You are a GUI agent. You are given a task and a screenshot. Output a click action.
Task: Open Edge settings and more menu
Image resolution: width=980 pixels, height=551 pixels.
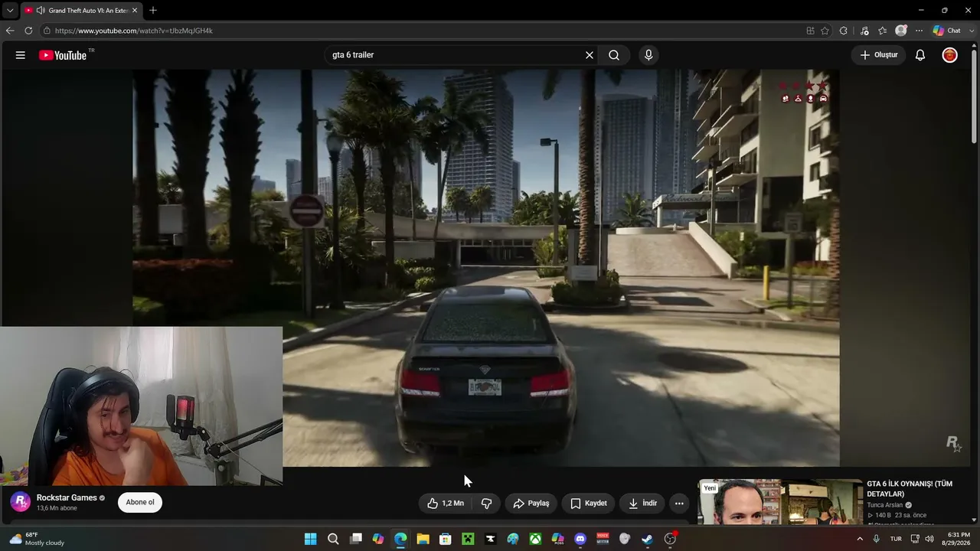click(919, 31)
